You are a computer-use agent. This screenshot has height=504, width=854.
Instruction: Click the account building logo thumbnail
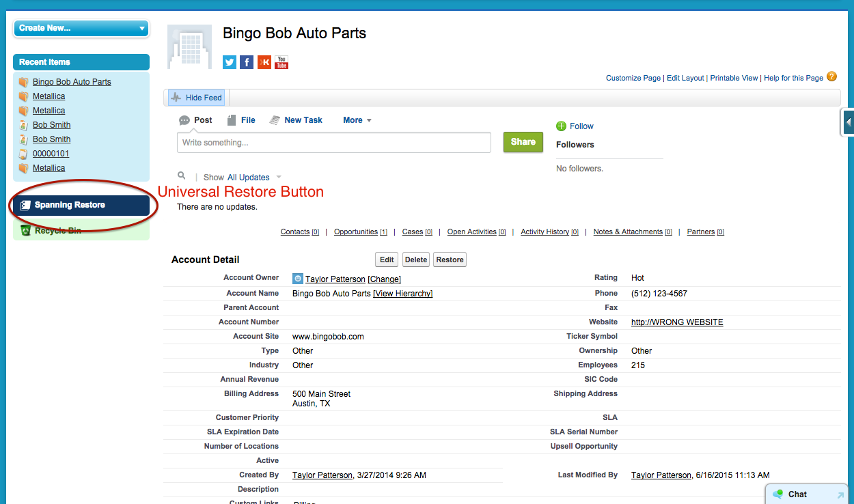click(x=189, y=46)
